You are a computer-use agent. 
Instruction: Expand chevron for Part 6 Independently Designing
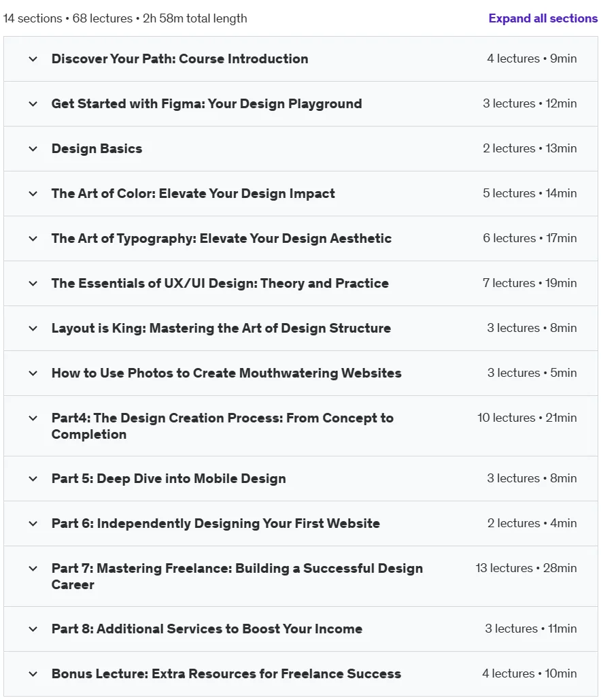pyautogui.click(x=33, y=524)
